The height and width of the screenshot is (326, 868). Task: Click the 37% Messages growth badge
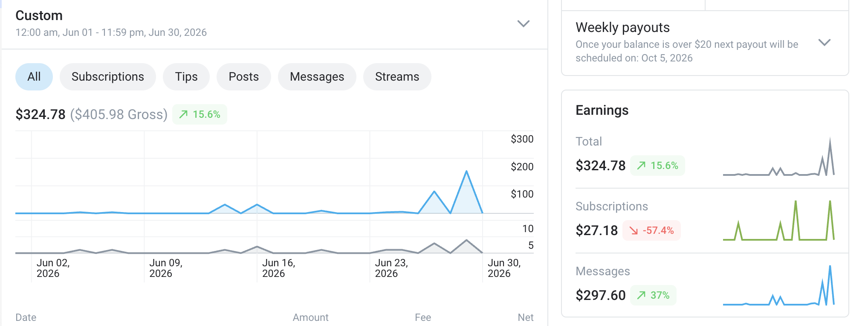point(654,295)
